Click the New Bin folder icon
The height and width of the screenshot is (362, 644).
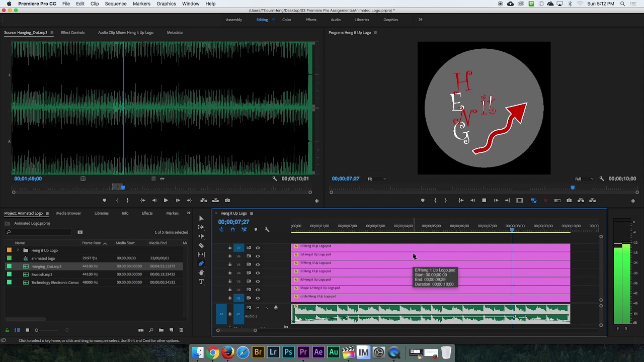coord(161,330)
